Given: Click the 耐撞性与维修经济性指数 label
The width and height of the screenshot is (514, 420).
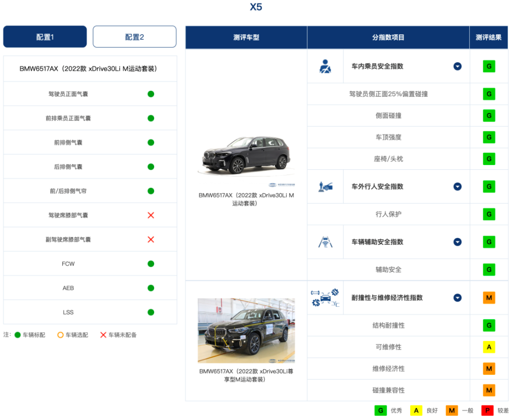Looking at the screenshot, I should 387,297.
